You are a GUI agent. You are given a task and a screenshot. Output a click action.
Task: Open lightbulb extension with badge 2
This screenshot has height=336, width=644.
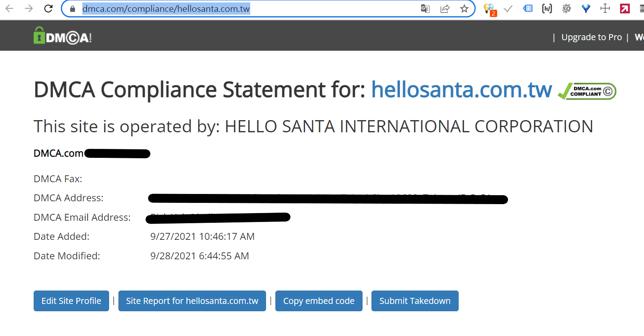(x=489, y=9)
